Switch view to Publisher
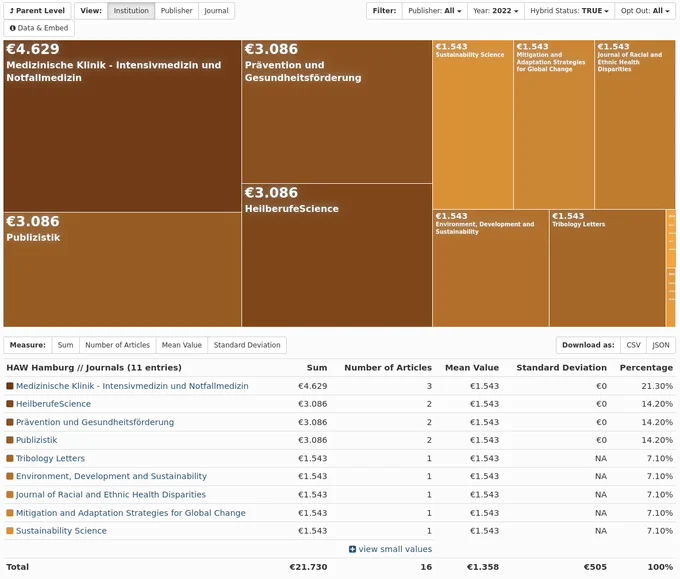Screen dimensions: 680x579 tap(177, 10)
